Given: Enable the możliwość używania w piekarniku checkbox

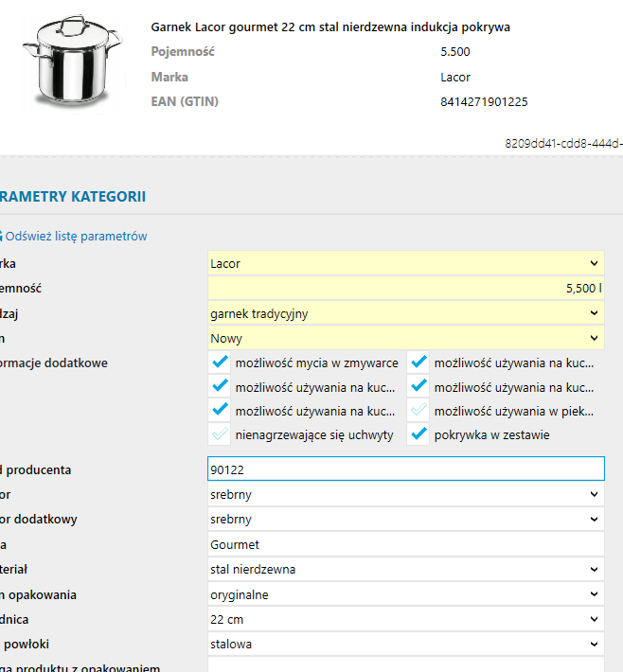Looking at the screenshot, I should pyautogui.click(x=419, y=411).
